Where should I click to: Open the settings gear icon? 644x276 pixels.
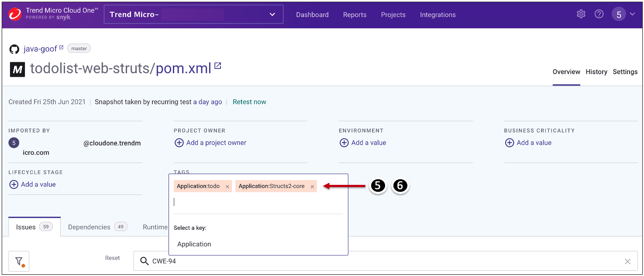click(x=581, y=14)
